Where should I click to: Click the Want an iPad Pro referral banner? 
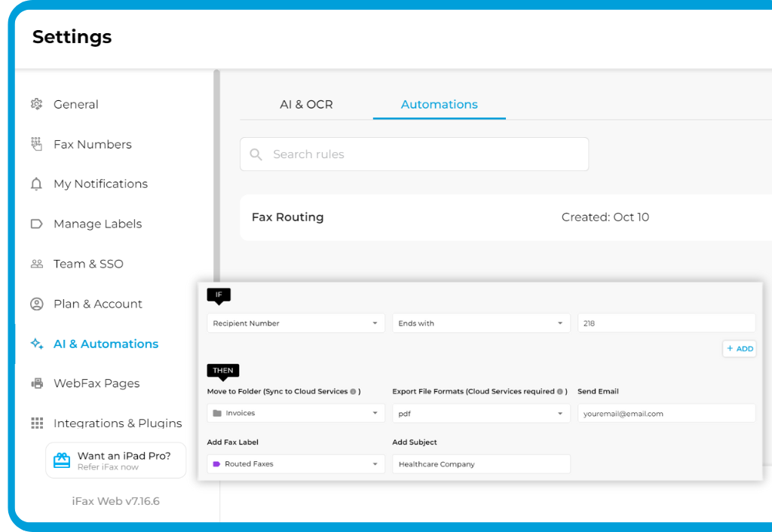coord(115,460)
